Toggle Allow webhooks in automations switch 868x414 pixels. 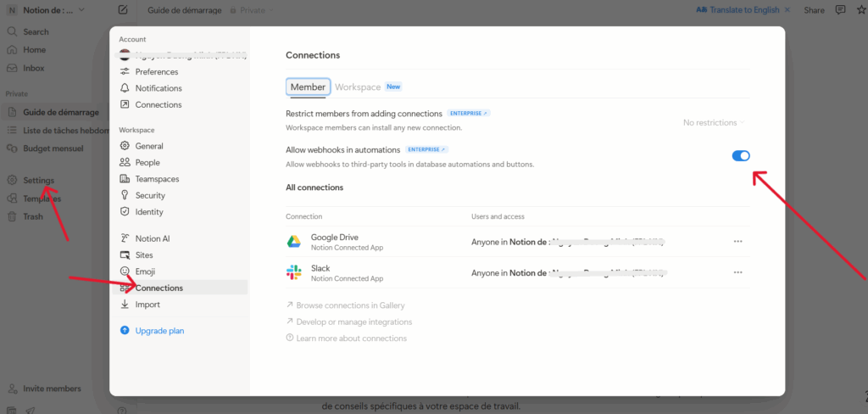coord(741,156)
